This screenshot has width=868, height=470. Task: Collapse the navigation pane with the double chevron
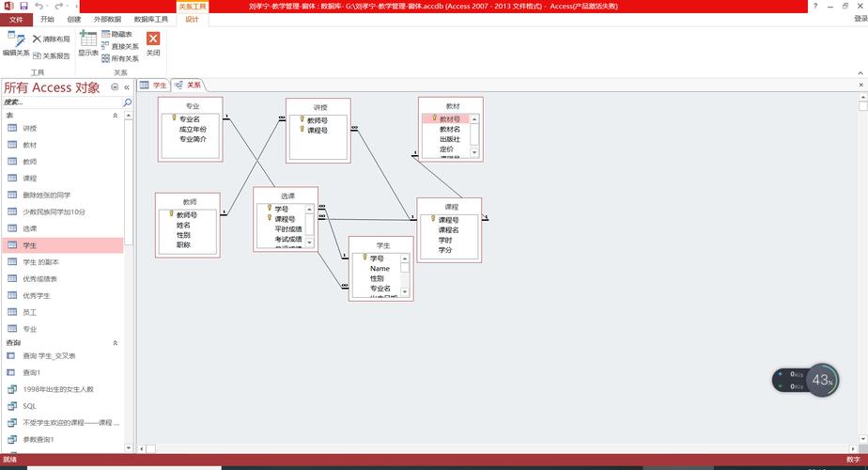pyautogui.click(x=127, y=87)
